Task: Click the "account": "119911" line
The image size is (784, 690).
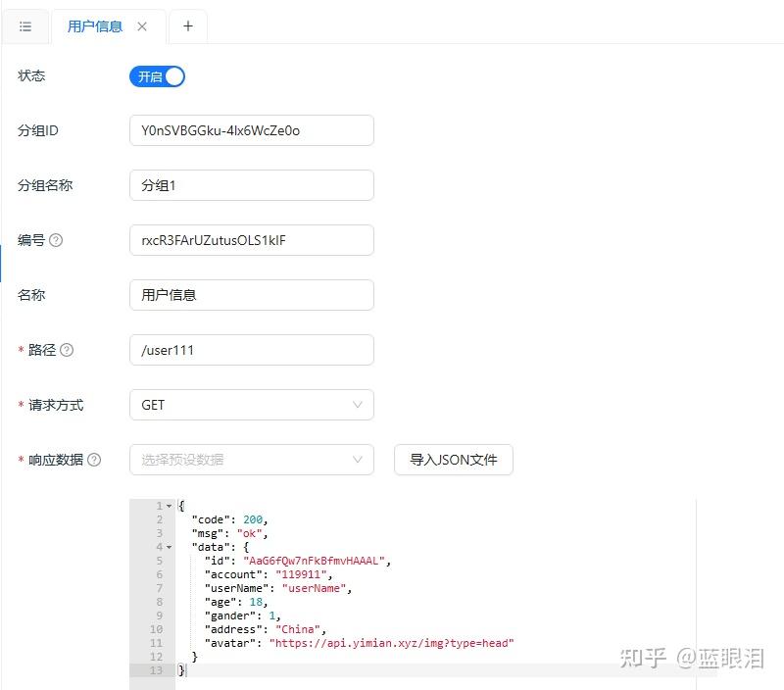Action: (x=268, y=574)
